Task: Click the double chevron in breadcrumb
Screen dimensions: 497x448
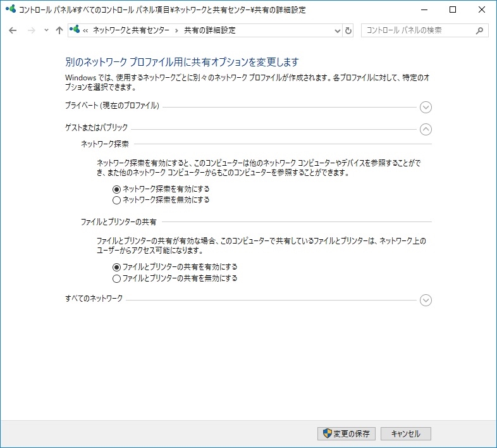Action: tap(85, 30)
